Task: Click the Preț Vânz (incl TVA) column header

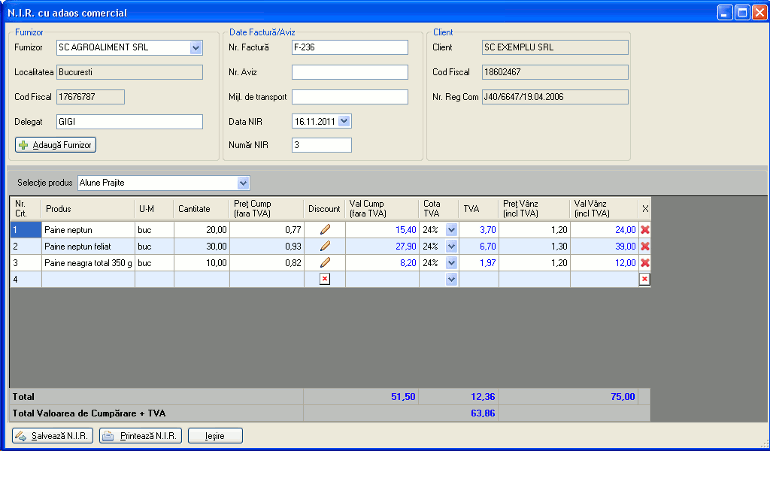Action: [x=534, y=209]
